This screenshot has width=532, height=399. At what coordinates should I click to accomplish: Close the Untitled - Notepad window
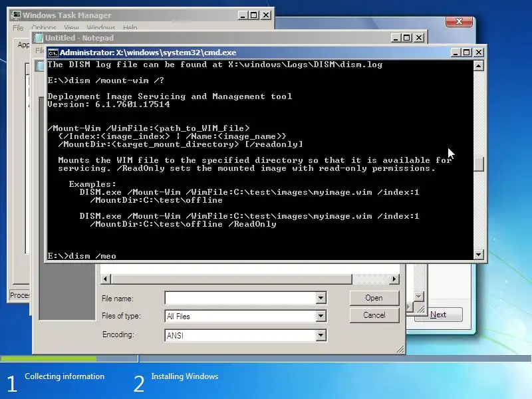pos(419,38)
